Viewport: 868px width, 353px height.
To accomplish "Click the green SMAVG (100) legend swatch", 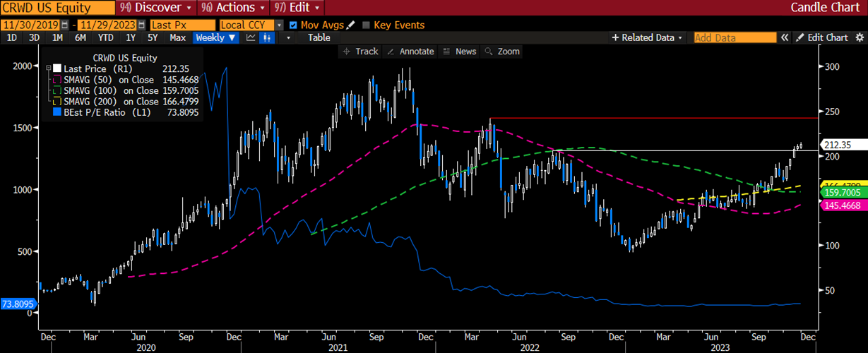I will (57, 90).
